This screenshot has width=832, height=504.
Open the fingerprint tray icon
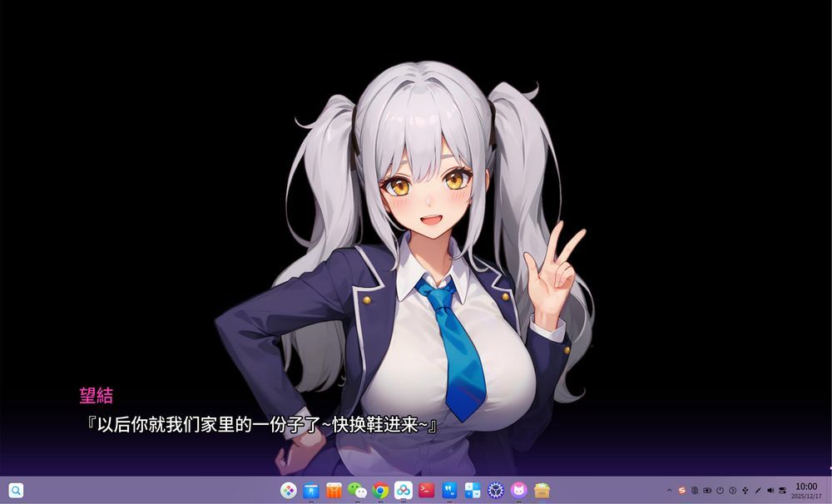695,491
